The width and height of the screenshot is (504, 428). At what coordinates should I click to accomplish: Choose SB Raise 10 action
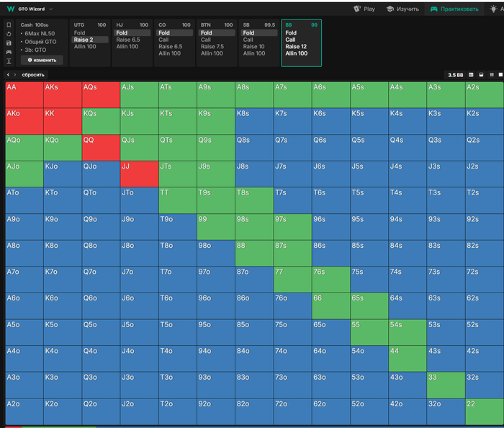pos(254,47)
